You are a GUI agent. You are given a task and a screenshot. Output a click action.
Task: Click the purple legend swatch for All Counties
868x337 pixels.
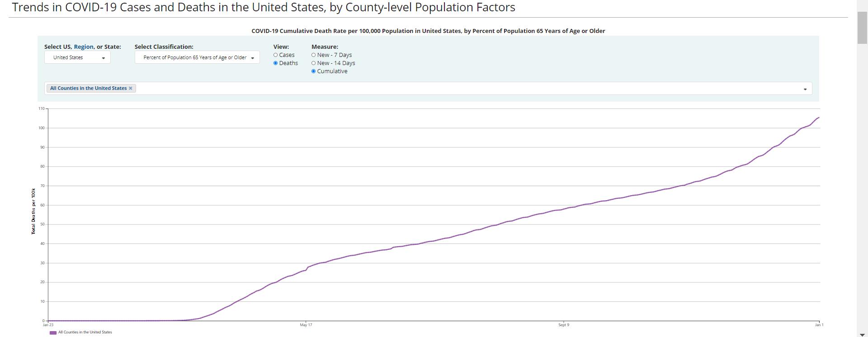pos(53,332)
